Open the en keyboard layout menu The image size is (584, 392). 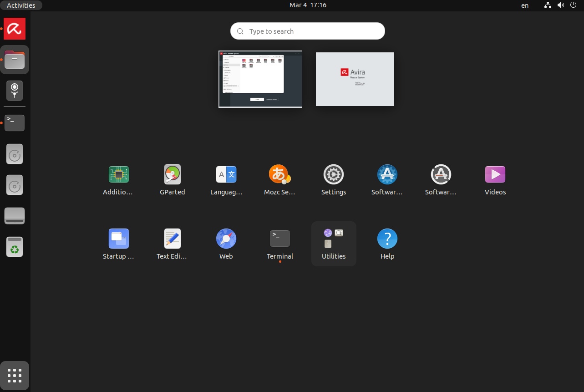click(525, 5)
